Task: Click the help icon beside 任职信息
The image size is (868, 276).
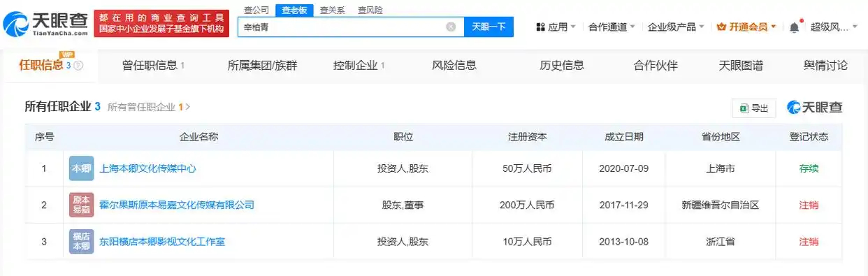Action: (x=78, y=66)
